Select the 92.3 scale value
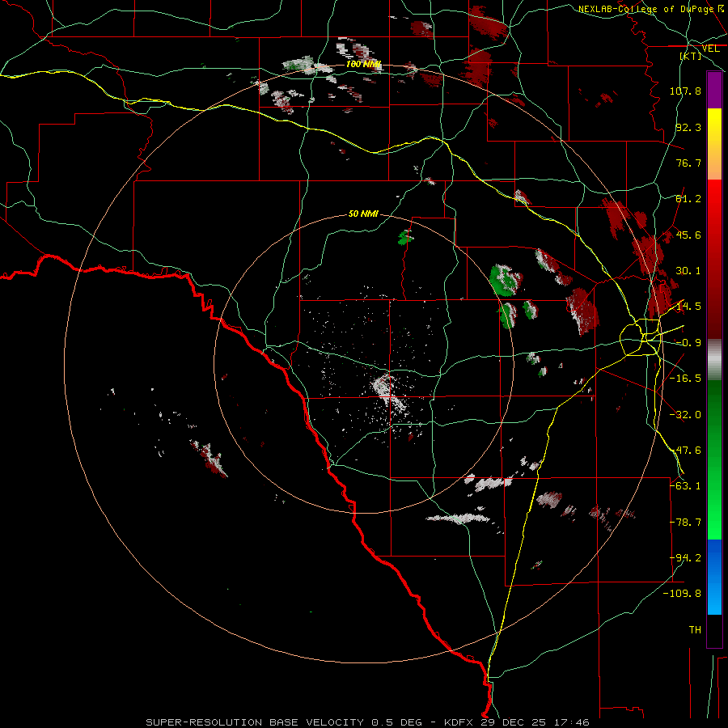Viewport: 728px width, 728px height. pyautogui.click(x=688, y=127)
